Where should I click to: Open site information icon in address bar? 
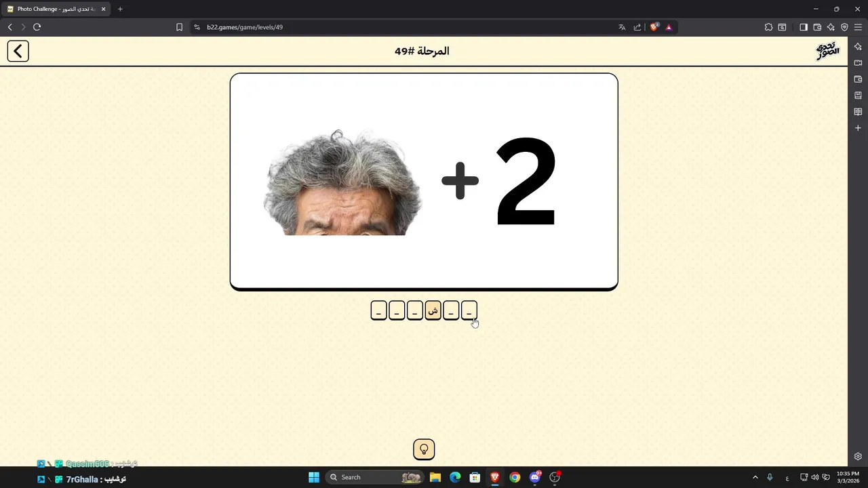point(197,27)
